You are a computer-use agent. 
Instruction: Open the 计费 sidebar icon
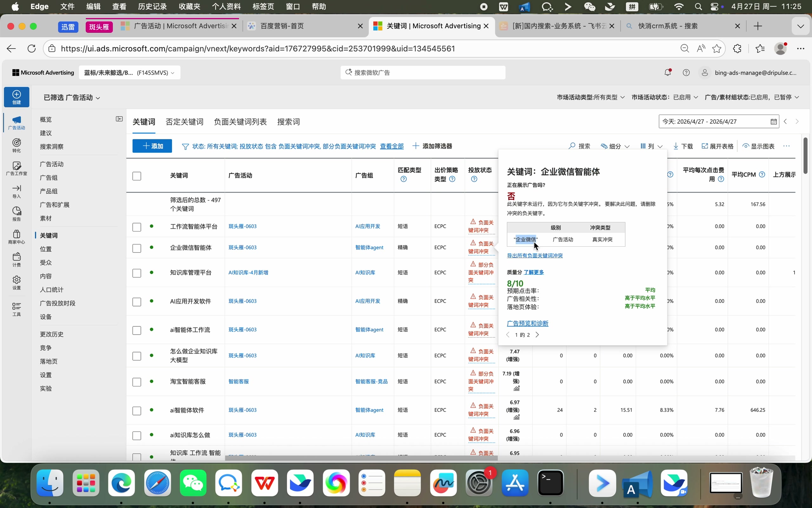pyautogui.click(x=16, y=257)
